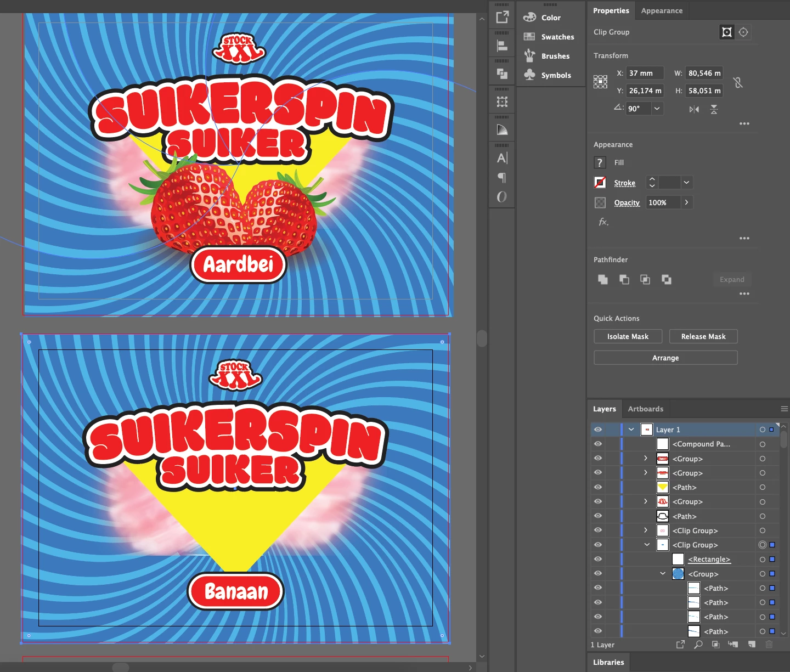Click the reference point grid in Transform
The image size is (790, 672).
[x=600, y=82]
